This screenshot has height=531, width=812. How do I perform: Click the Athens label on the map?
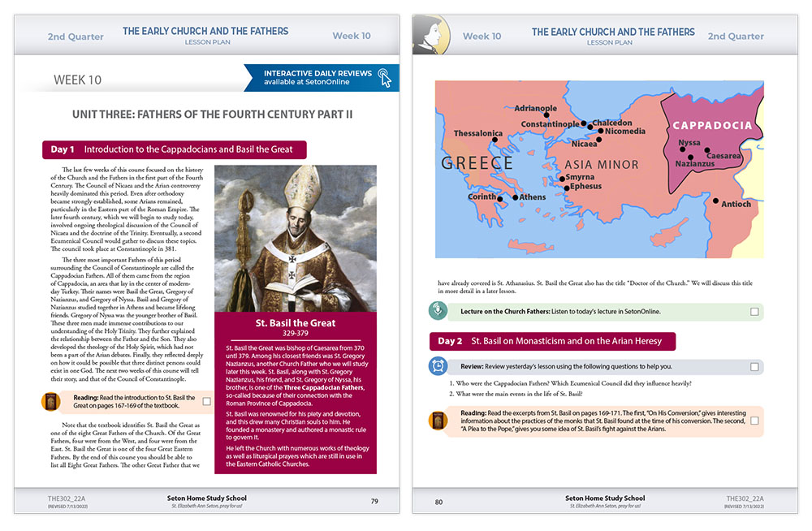[x=533, y=197]
